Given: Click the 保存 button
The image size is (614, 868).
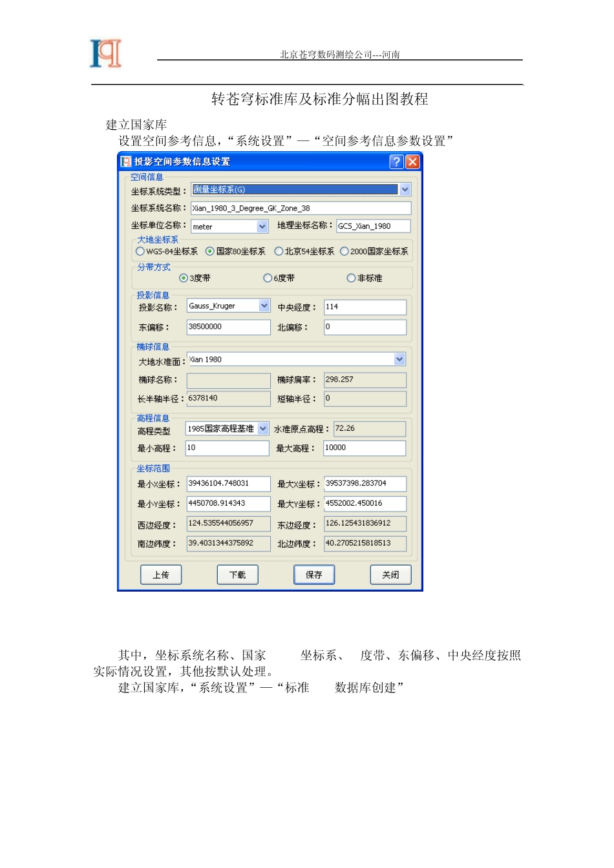Looking at the screenshot, I should pyautogui.click(x=314, y=575).
